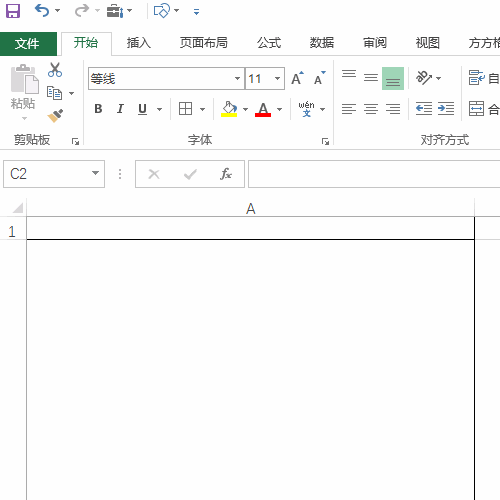500x500 pixels.
Task: Increase the font size
Action: [297, 79]
